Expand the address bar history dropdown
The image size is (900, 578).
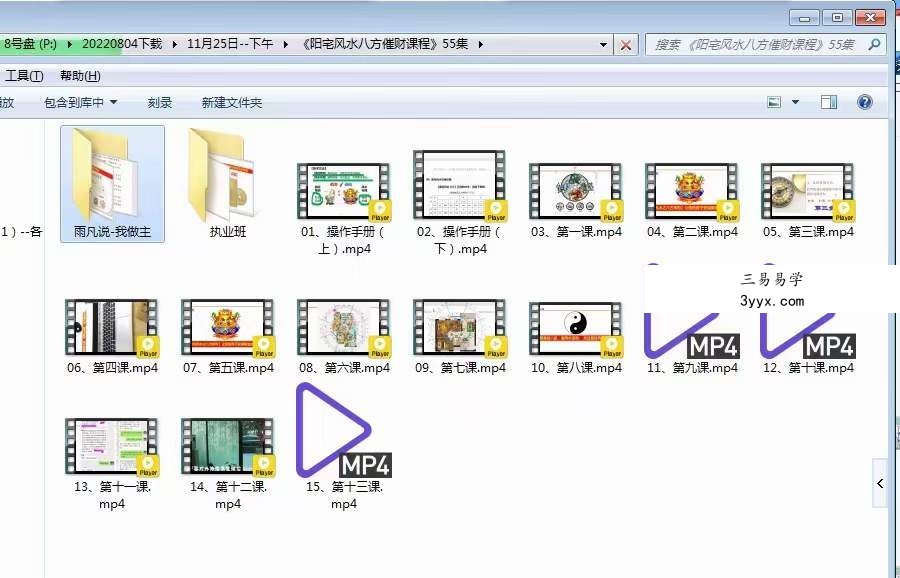pos(603,44)
